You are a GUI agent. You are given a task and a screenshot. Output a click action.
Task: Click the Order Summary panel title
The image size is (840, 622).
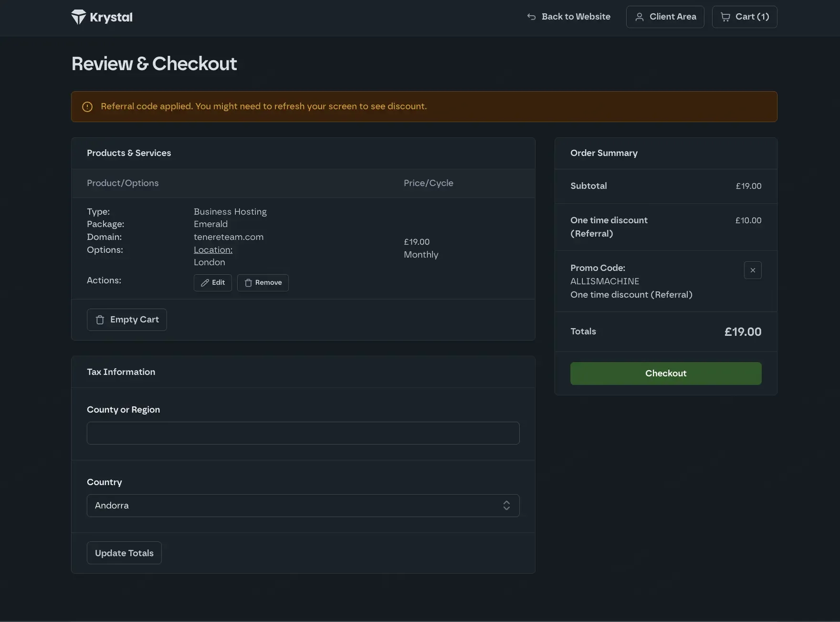[604, 153]
